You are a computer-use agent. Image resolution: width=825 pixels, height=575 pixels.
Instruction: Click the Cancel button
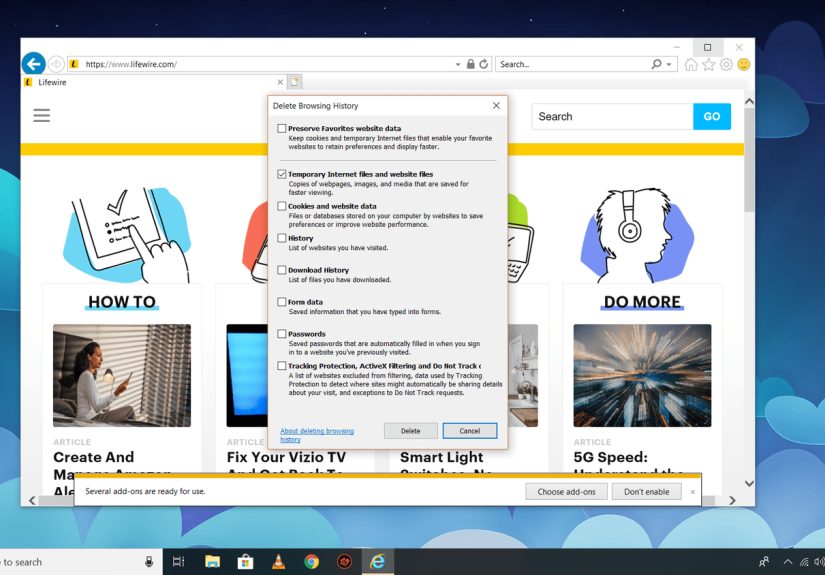[470, 431]
